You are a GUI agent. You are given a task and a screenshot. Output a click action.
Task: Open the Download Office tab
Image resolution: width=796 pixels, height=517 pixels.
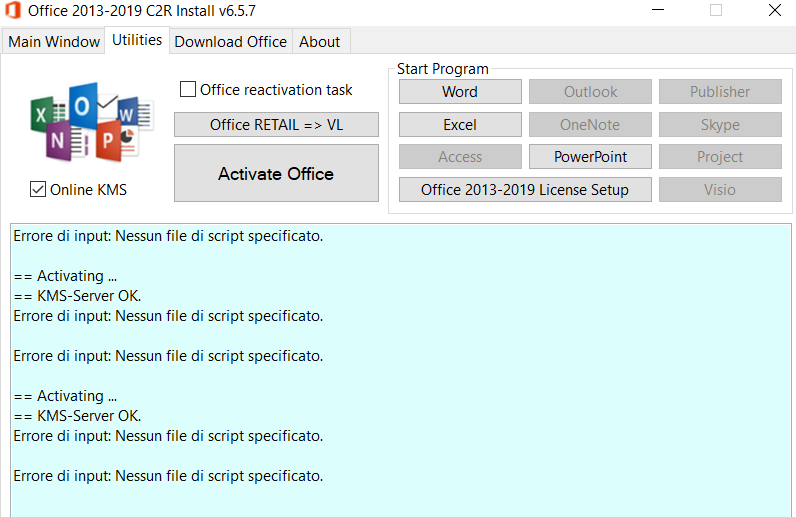click(x=230, y=42)
